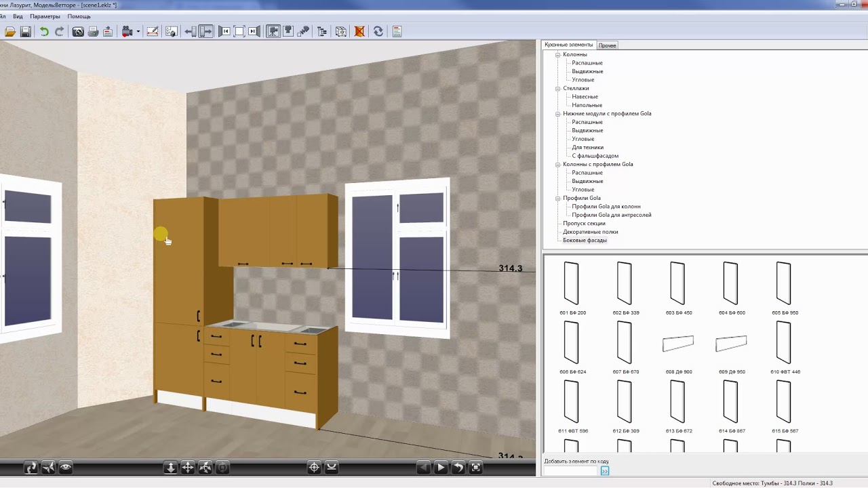This screenshot has width=868, height=488.
Task: Select the 601 БФ 200 facade thumbnail
Action: 572,283
